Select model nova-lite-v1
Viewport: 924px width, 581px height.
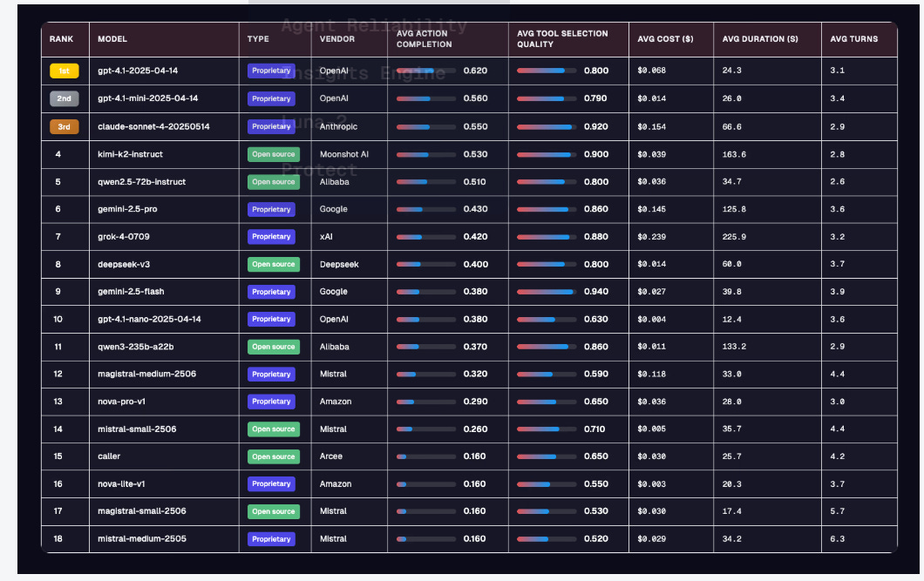coord(121,483)
